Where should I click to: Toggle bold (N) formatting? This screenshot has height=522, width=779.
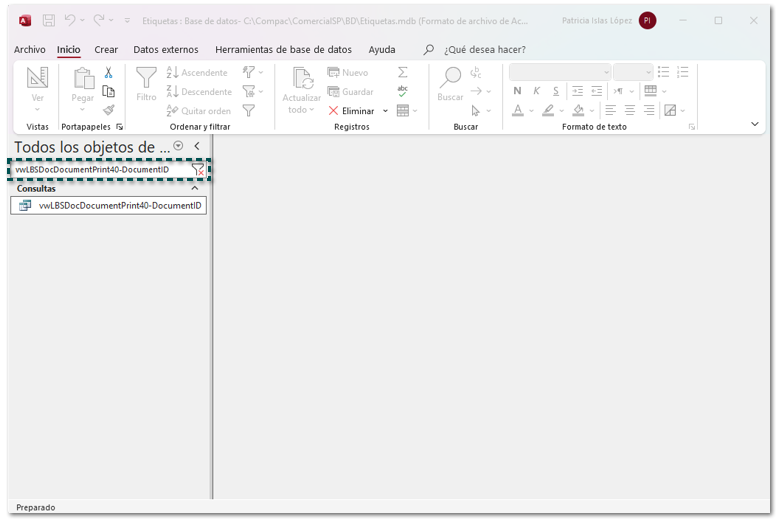pos(517,91)
